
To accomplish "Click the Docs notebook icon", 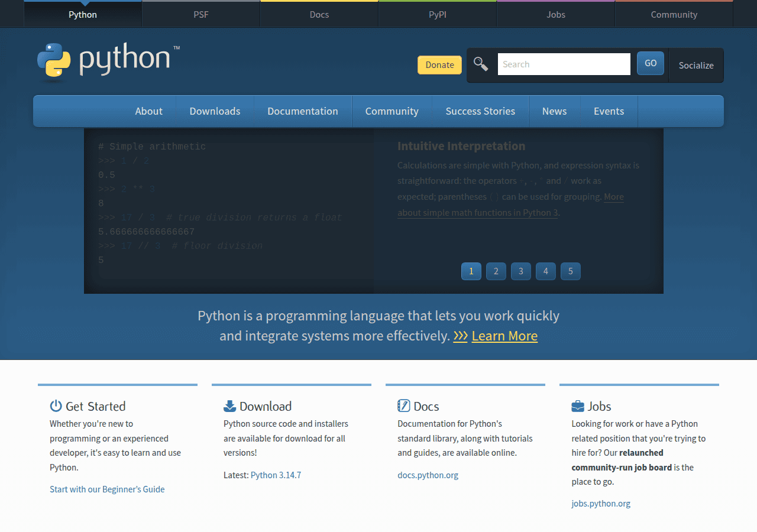I will point(403,406).
